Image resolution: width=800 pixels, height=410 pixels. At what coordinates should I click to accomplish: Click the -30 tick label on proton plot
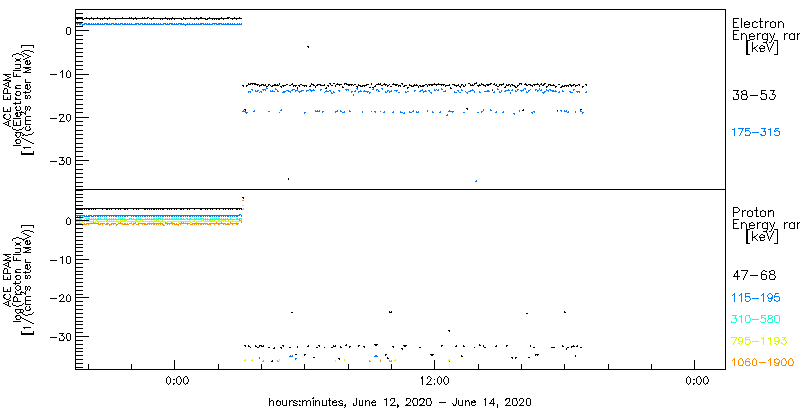click(x=61, y=336)
